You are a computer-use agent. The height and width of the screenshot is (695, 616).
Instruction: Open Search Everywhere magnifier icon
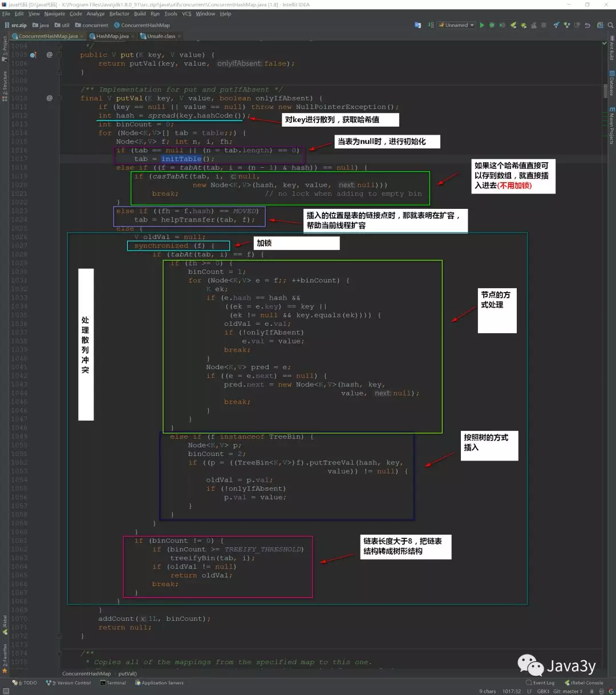[x=610, y=25]
